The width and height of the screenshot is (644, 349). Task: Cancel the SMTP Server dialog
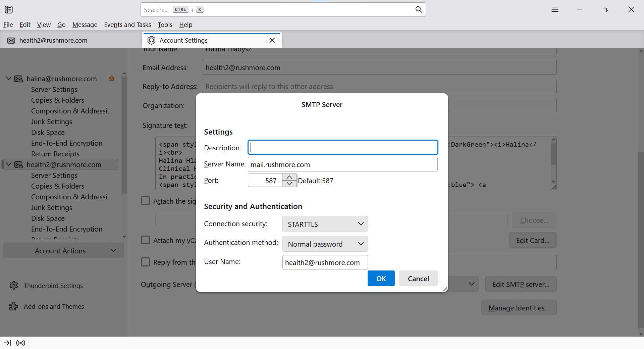pyautogui.click(x=418, y=279)
